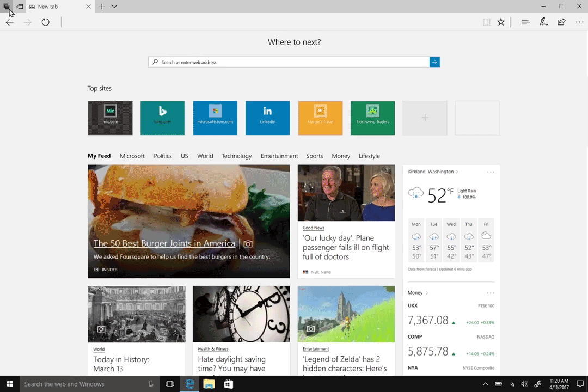The image size is (588, 392).
Task: Open the tab list chevron
Action: click(x=114, y=7)
